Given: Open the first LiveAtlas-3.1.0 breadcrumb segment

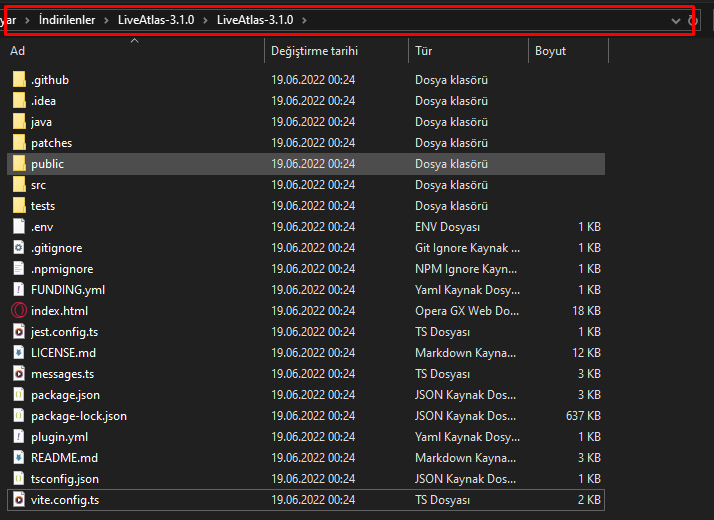Looking at the screenshot, I should [x=156, y=20].
